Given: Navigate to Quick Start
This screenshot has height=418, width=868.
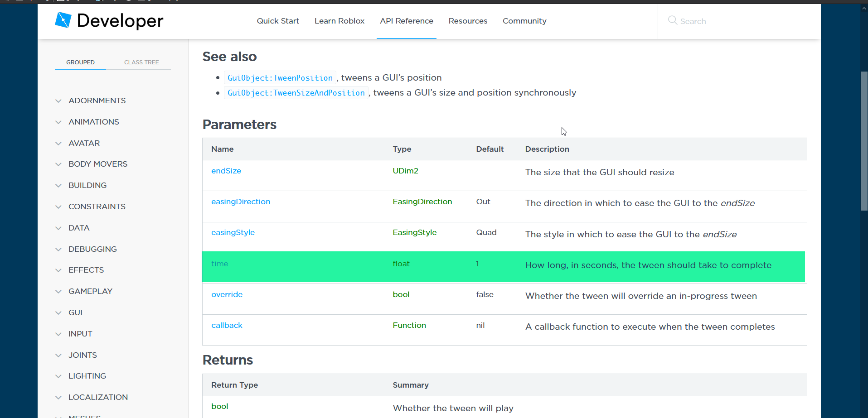Looking at the screenshot, I should coord(277,21).
